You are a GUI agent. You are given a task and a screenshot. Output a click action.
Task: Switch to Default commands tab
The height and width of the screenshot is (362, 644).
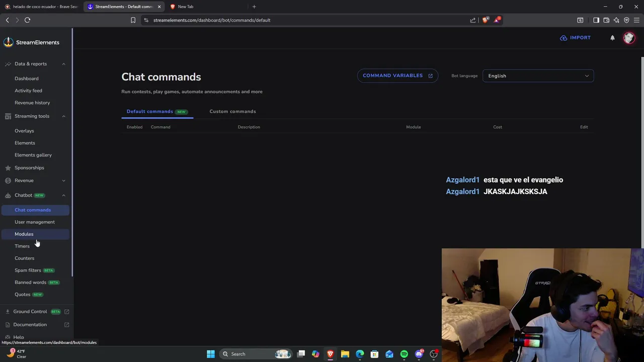tap(157, 111)
